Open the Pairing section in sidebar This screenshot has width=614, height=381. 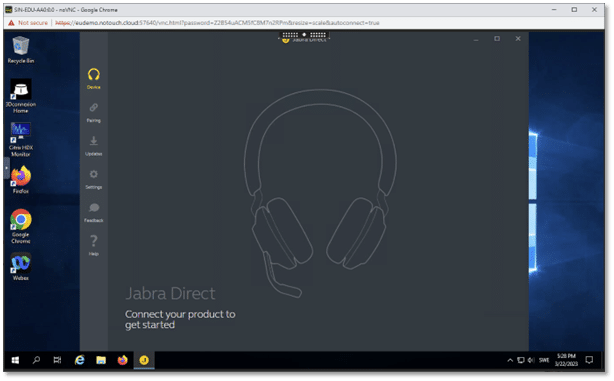(x=94, y=112)
